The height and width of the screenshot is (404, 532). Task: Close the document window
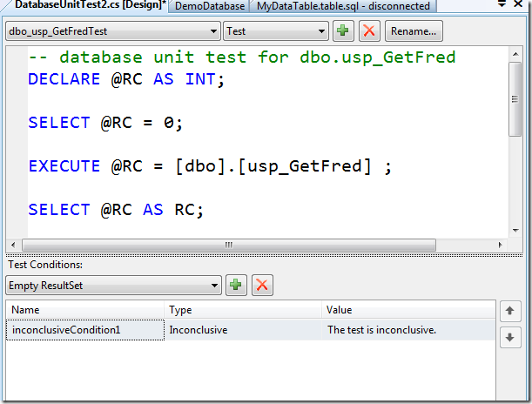pyautogui.click(x=518, y=3)
